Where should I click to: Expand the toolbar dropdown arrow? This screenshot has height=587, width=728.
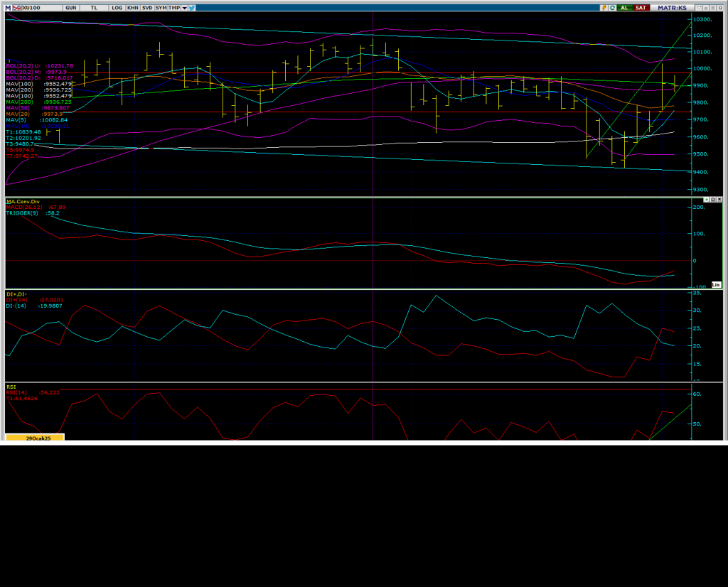pyautogui.click(x=184, y=8)
